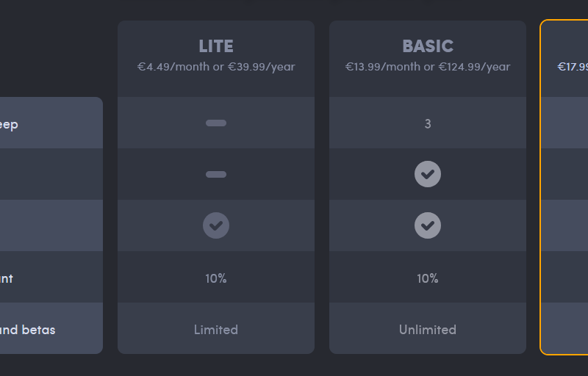Click the feature label ending in 'eep'
This screenshot has height=376, width=588.
(x=9, y=124)
